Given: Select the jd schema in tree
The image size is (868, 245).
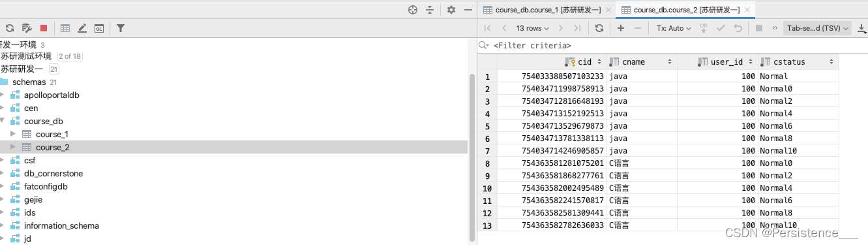Looking at the screenshot, I should (27, 239).
